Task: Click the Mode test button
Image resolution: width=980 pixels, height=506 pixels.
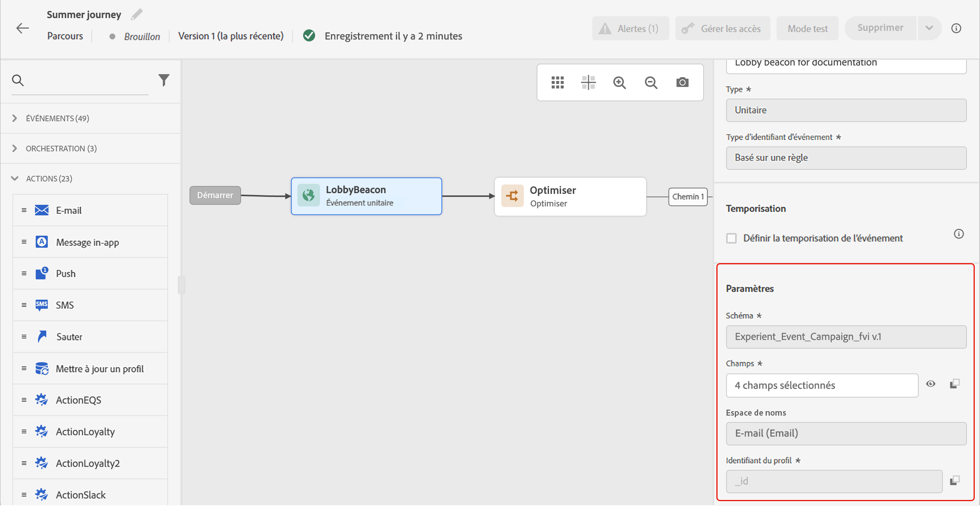Action: [x=807, y=29]
